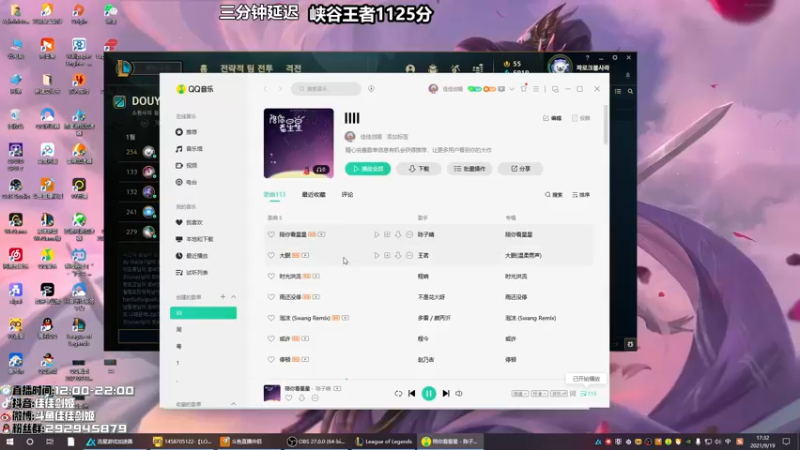Open Windows Start menu
Screen dimensions: 800x450
(10, 442)
